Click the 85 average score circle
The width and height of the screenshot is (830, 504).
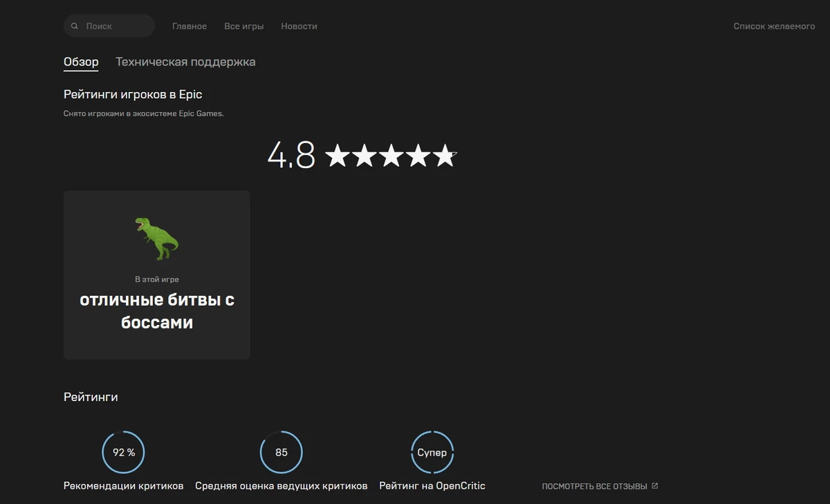pyautogui.click(x=281, y=452)
